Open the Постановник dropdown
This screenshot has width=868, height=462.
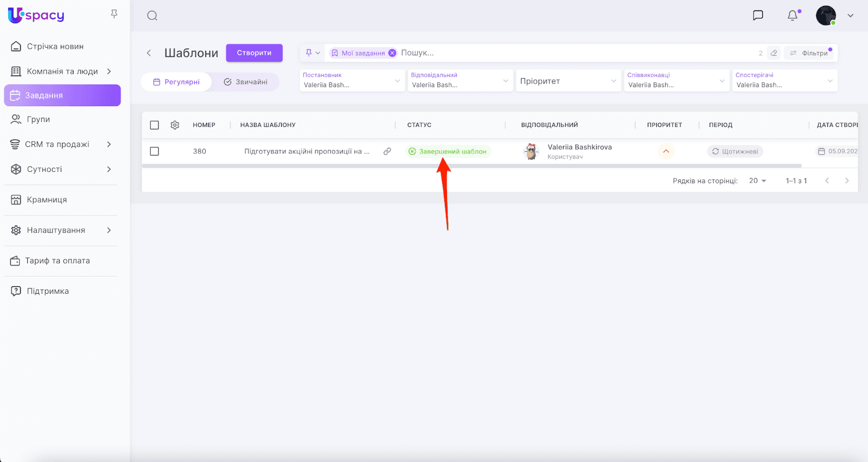pos(352,81)
